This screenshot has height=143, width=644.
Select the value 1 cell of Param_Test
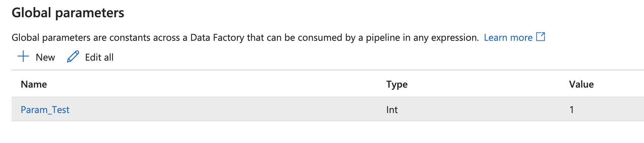572,110
